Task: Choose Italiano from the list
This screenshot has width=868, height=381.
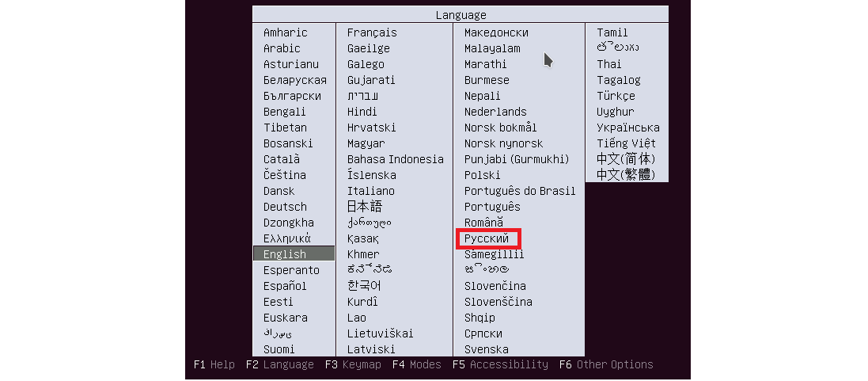Action: click(370, 191)
